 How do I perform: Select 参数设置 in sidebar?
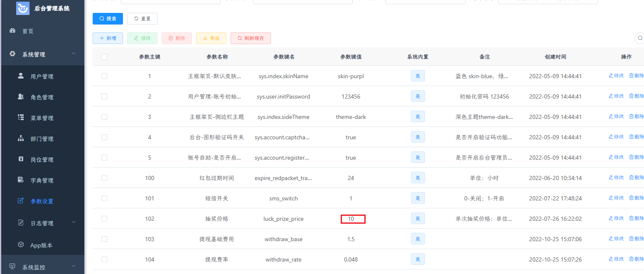click(42, 201)
